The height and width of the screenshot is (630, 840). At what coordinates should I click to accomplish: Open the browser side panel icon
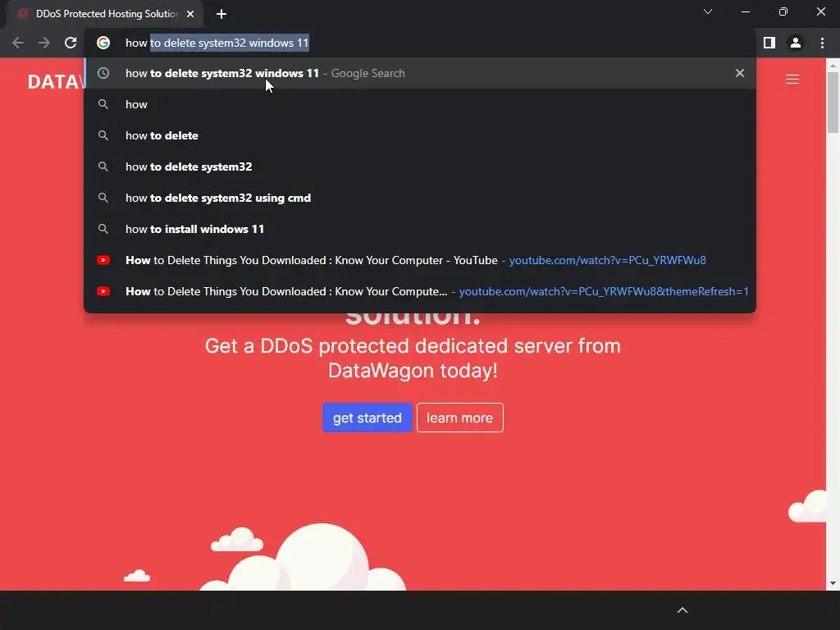tap(769, 43)
